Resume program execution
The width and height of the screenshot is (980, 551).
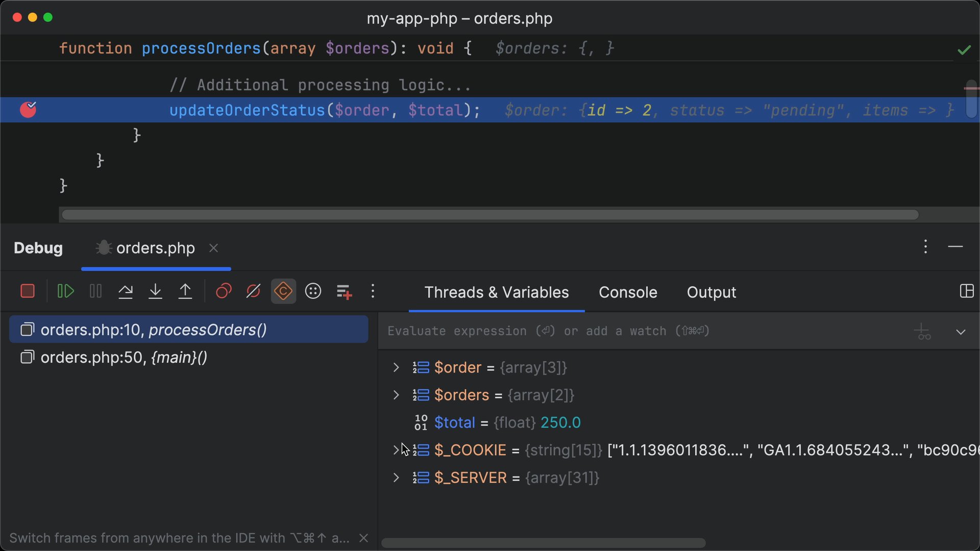[x=65, y=291]
